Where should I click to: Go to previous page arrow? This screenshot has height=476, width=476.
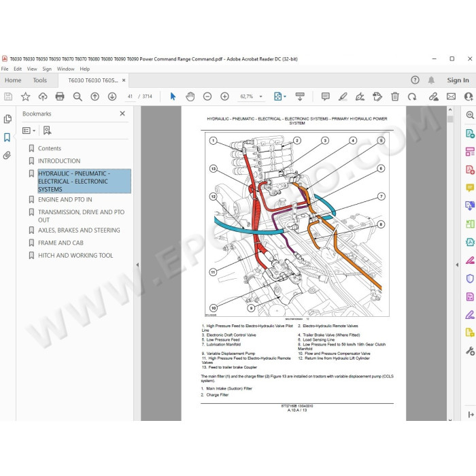pyautogui.click(x=95, y=97)
